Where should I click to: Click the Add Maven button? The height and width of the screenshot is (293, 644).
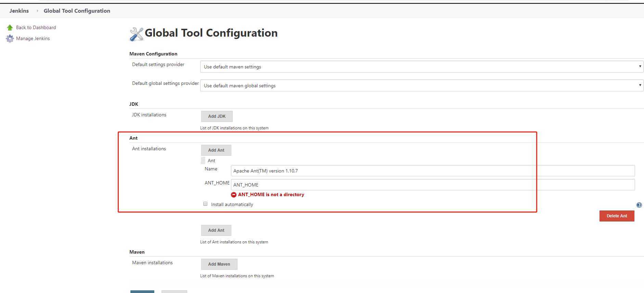219,264
